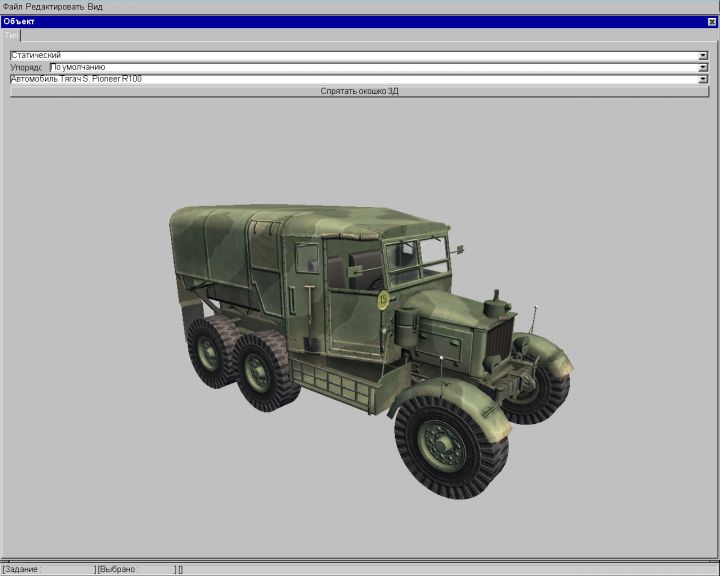Click the Выбрано status bar field
This screenshot has width=720, height=576.
135,569
